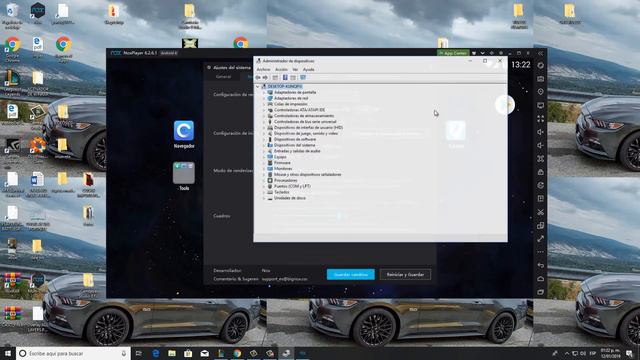
Task: Click the support email link in Nox settings
Action: [x=284, y=279]
